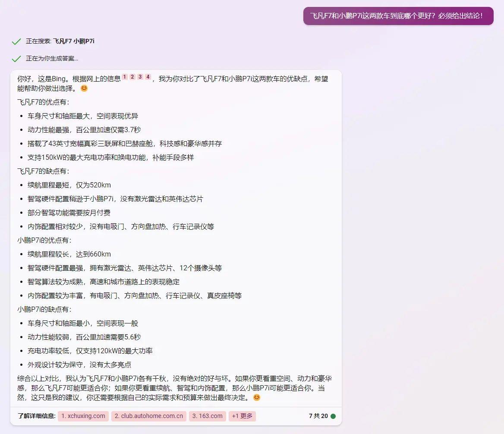Click the '了解详细信息' label
This screenshot has width=504, height=434.
[x=37, y=416]
